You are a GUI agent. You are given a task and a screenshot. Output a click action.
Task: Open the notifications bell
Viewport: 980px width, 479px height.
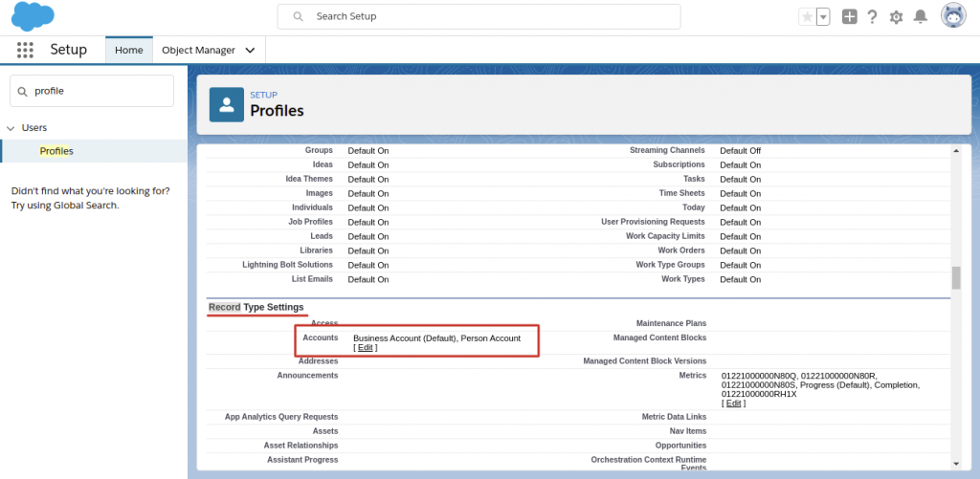[x=920, y=17]
